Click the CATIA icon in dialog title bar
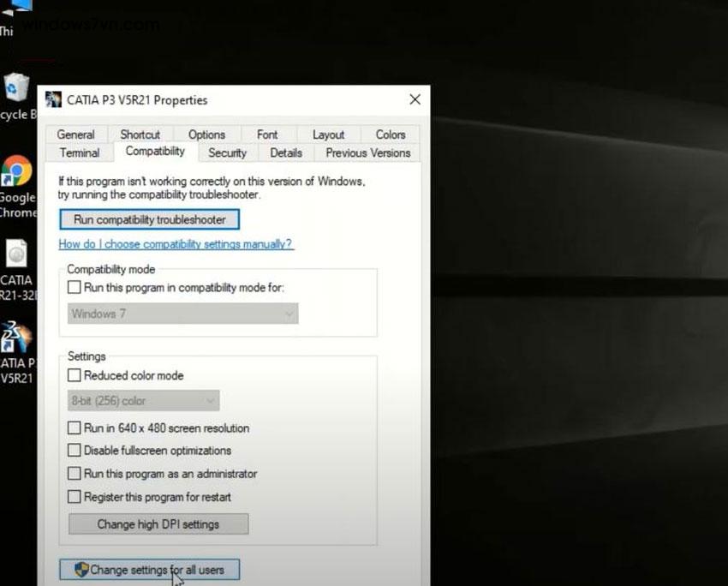Screen dimensions: 728x586 (53, 100)
